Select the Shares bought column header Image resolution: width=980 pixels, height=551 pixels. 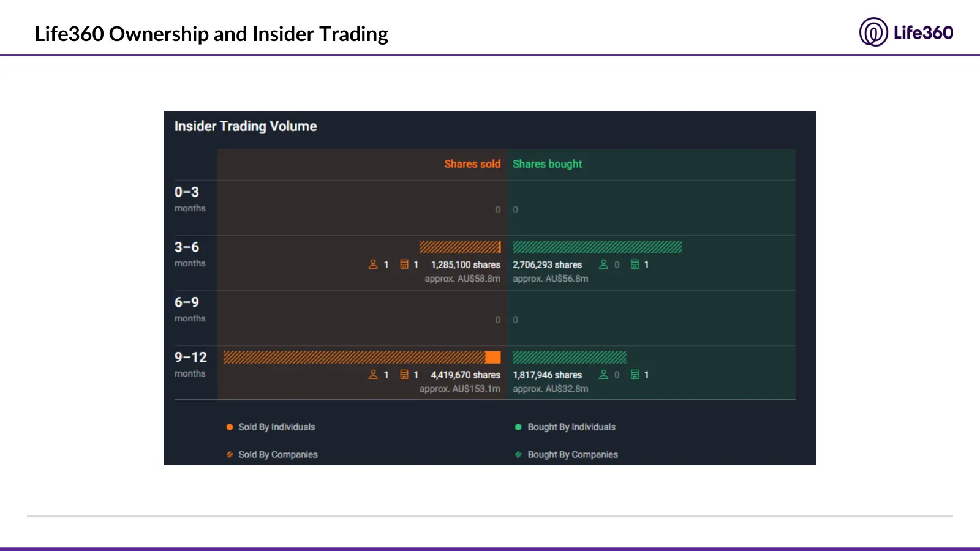pos(548,164)
